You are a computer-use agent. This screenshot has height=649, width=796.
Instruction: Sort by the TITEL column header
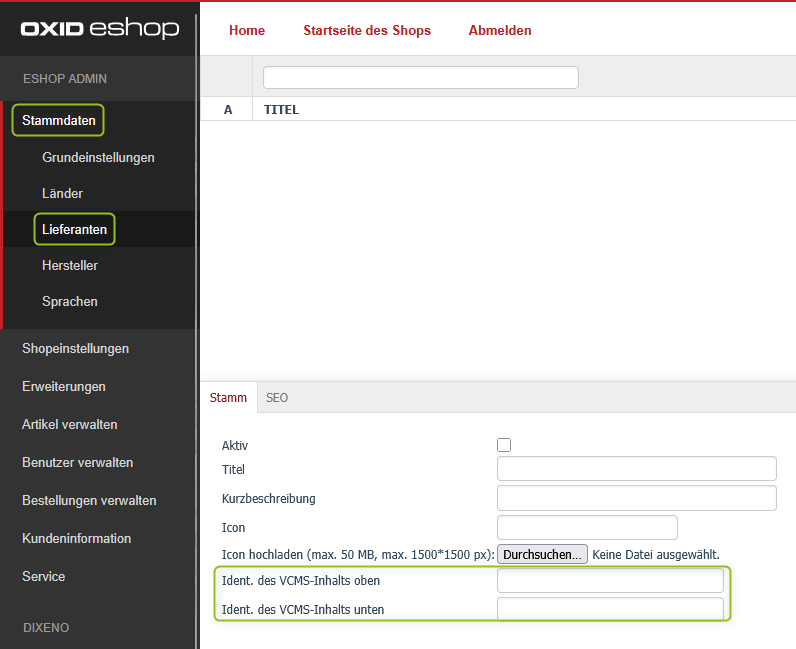tap(281, 110)
